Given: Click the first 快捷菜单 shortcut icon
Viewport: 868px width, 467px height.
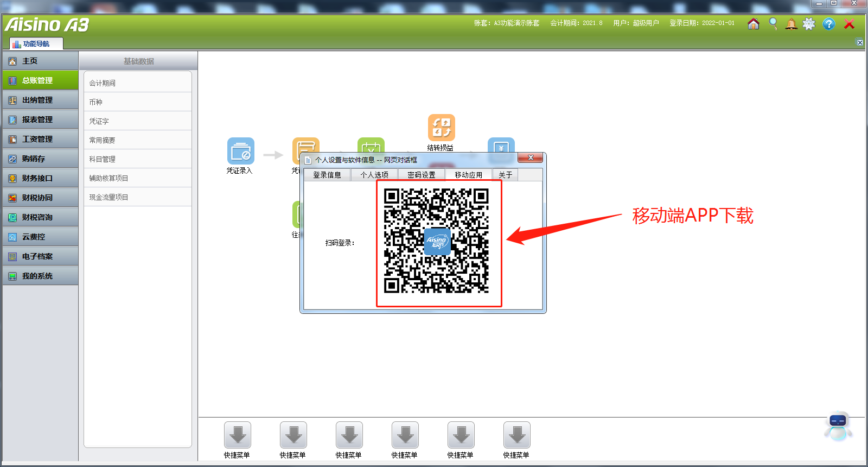Looking at the screenshot, I should pyautogui.click(x=237, y=436).
